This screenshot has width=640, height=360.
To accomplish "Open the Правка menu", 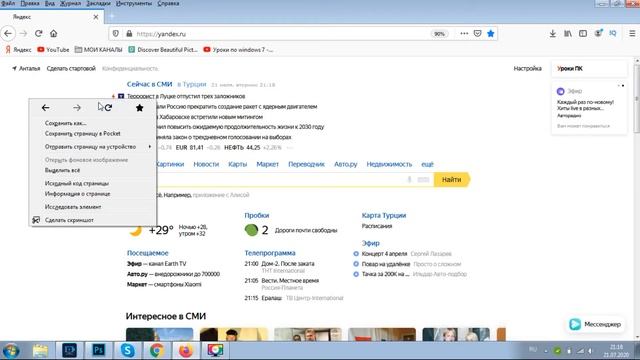I will tap(30, 3).
